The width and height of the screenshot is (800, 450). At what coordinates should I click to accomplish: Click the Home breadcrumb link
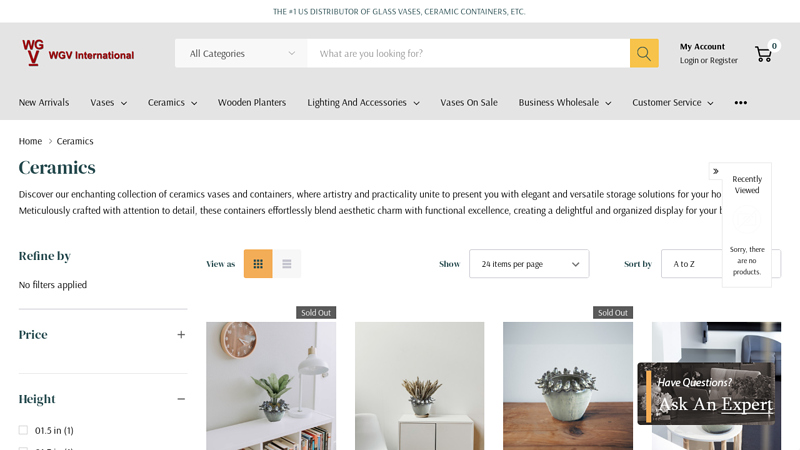tap(30, 141)
